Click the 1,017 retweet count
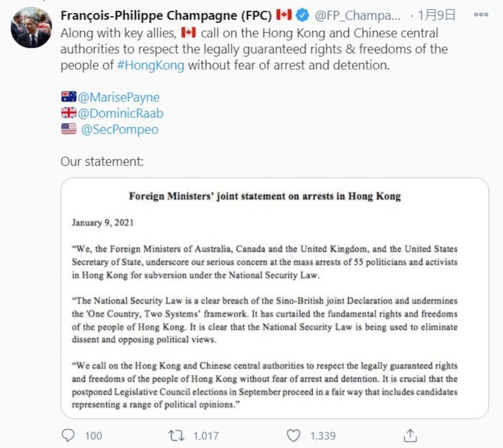The image size is (503, 448). tap(205, 435)
